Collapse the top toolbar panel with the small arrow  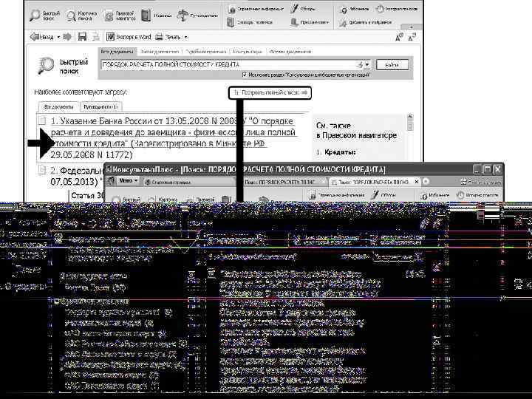tap(412, 27)
